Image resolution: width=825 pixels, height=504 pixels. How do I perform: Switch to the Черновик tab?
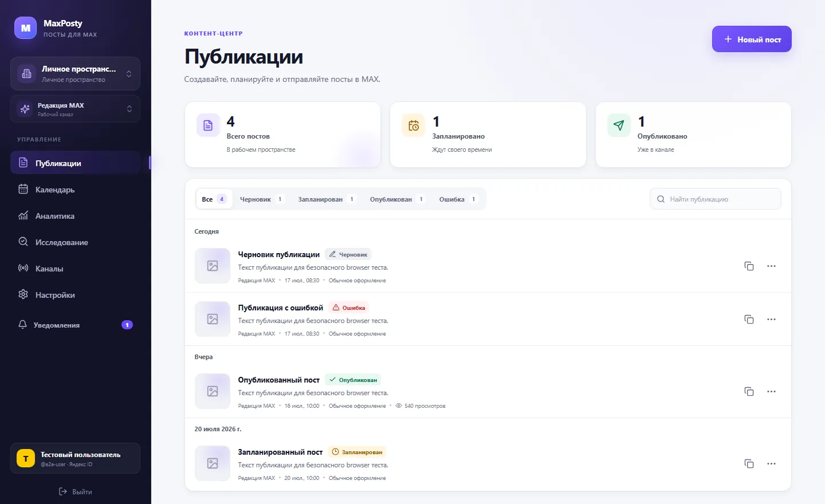point(262,199)
